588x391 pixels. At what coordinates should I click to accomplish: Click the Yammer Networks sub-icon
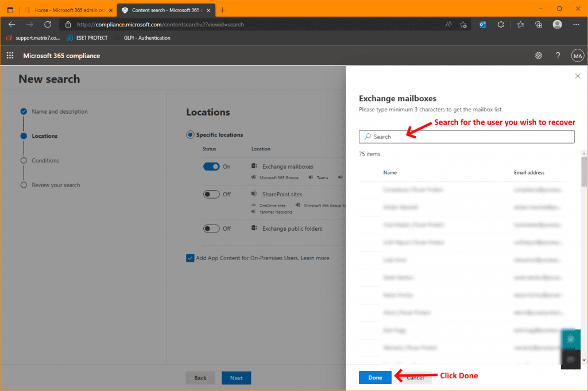(x=253, y=212)
